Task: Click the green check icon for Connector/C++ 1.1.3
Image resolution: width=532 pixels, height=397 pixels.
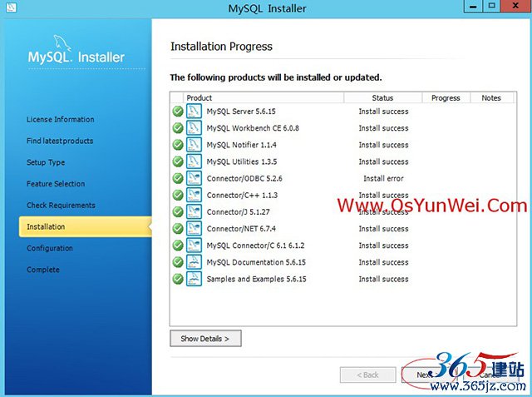Action: click(x=178, y=195)
